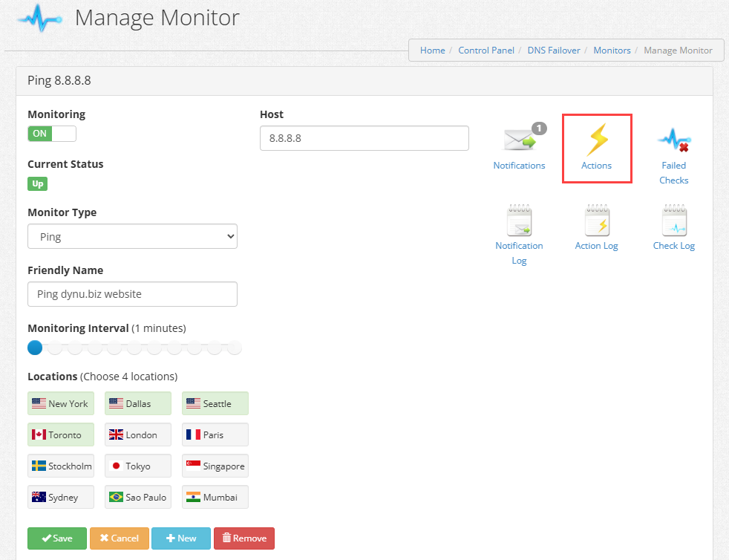
Task: Open the Monitor Type dropdown
Action: (x=132, y=236)
